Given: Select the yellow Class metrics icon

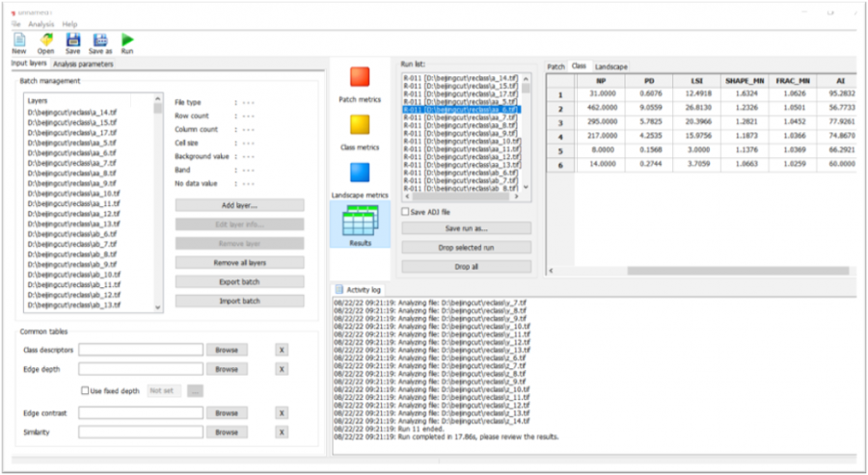Looking at the screenshot, I should pos(360,125).
